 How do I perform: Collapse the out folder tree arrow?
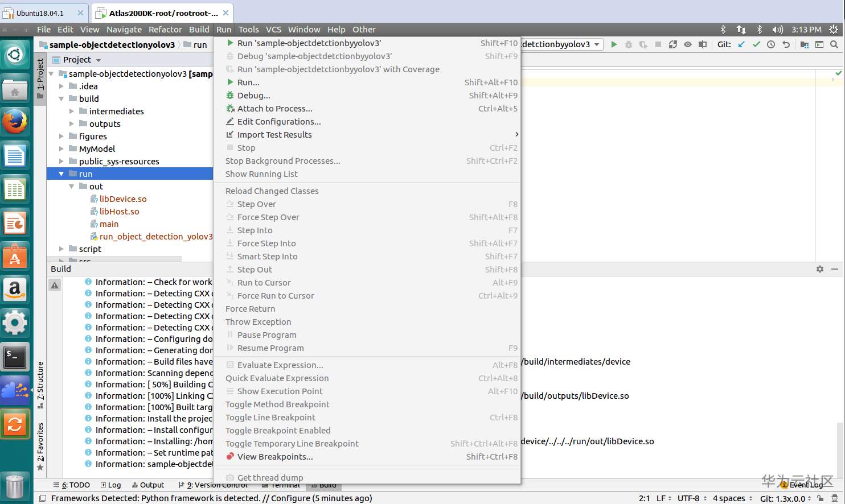72,187
